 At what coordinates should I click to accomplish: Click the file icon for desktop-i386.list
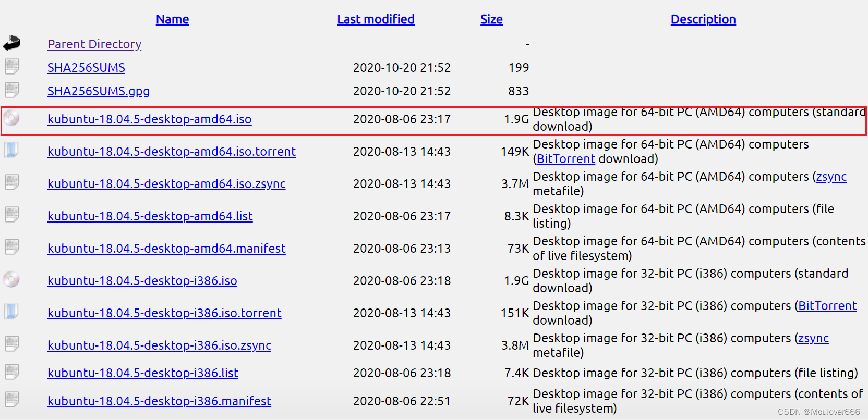point(12,372)
